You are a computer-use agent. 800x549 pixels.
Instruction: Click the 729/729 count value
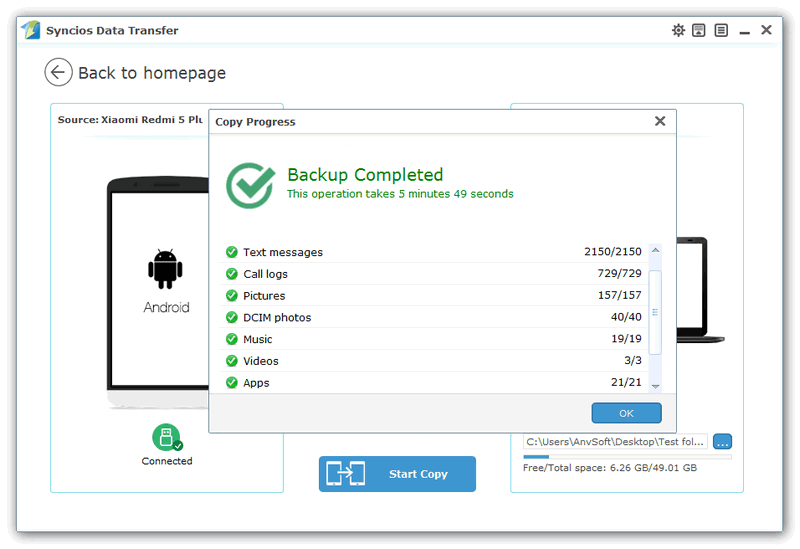tap(619, 273)
